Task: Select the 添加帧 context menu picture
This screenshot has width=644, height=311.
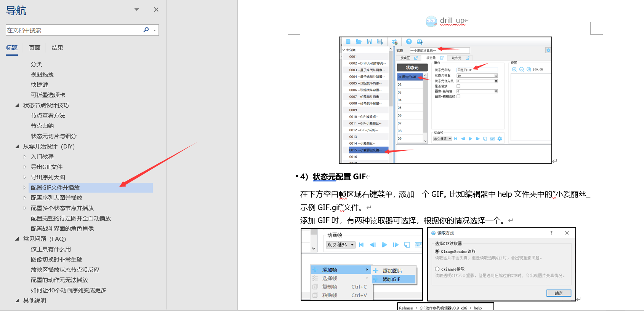Action: 362,265
